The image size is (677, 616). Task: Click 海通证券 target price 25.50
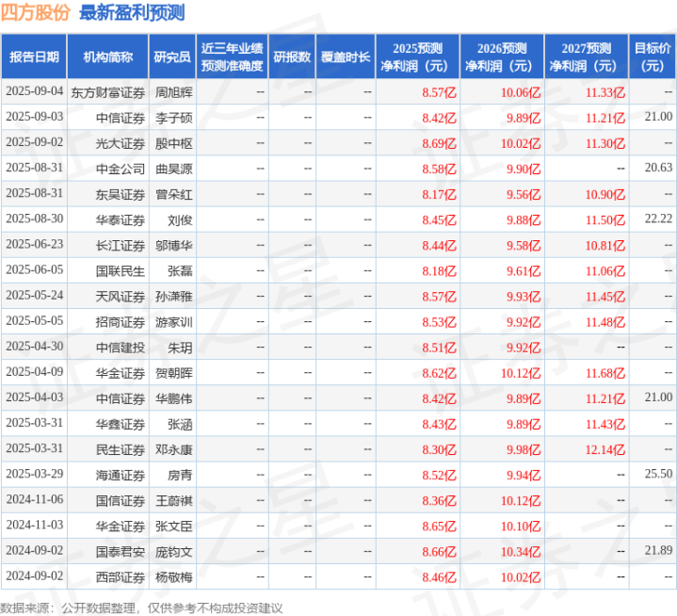point(658,475)
